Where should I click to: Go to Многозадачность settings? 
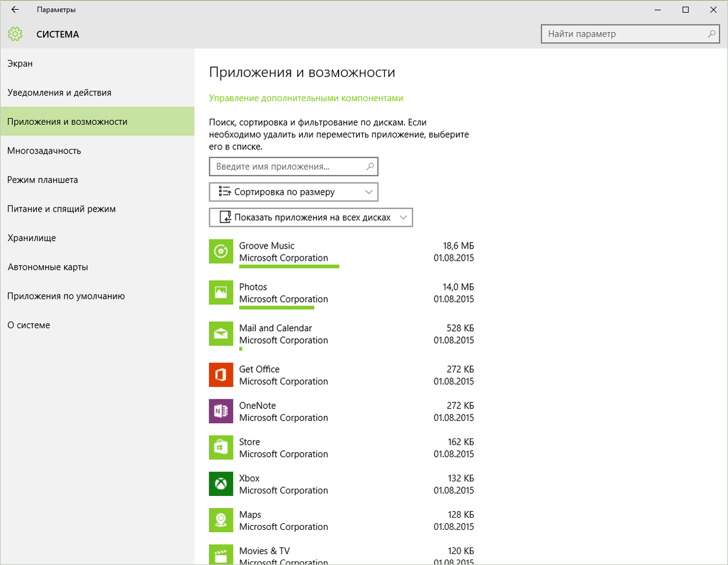click(97, 151)
